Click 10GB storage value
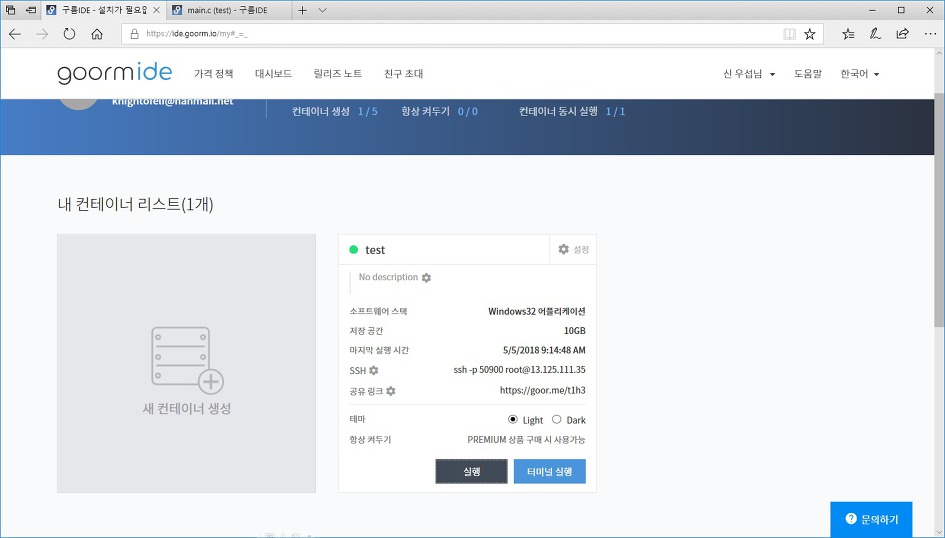Screen dimensions: 945x538 click(x=574, y=331)
